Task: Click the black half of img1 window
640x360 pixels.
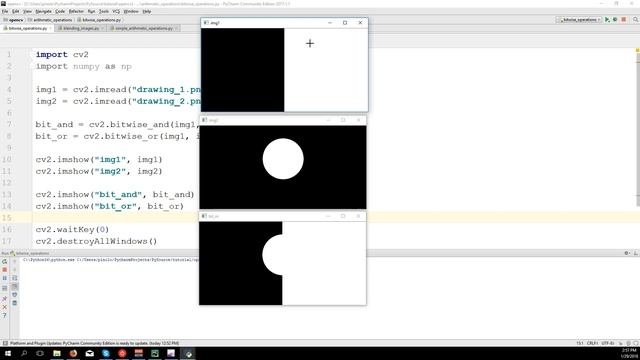Action: [x=242, y=70]
